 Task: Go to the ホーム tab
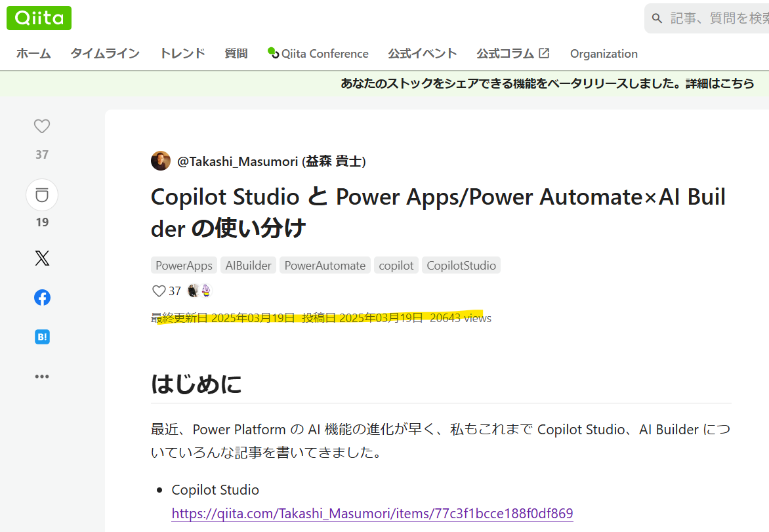point(33,53)
